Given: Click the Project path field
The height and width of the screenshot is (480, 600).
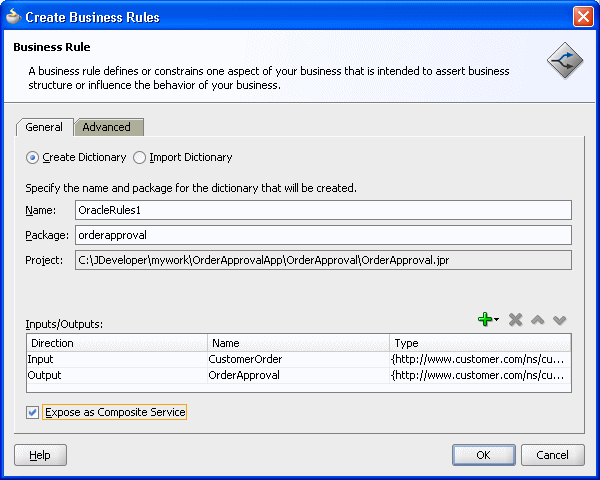Looking at the screenshot, I should coord(323,260).
